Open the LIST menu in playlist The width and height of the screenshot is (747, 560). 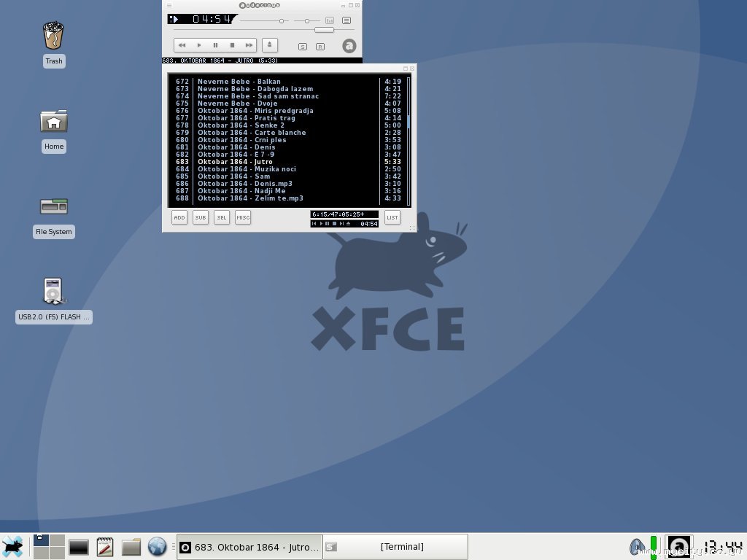pos(392,217)
